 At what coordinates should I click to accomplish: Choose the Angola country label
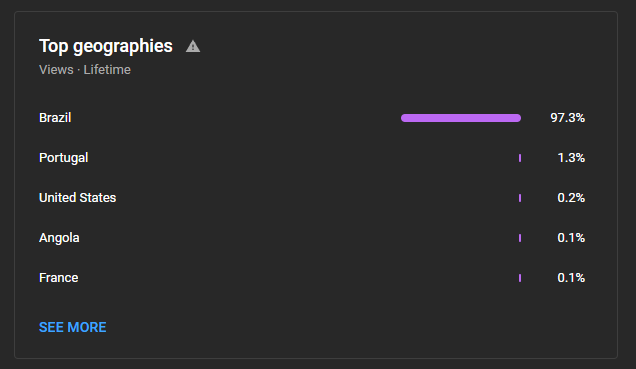click(x=59, y=238)
